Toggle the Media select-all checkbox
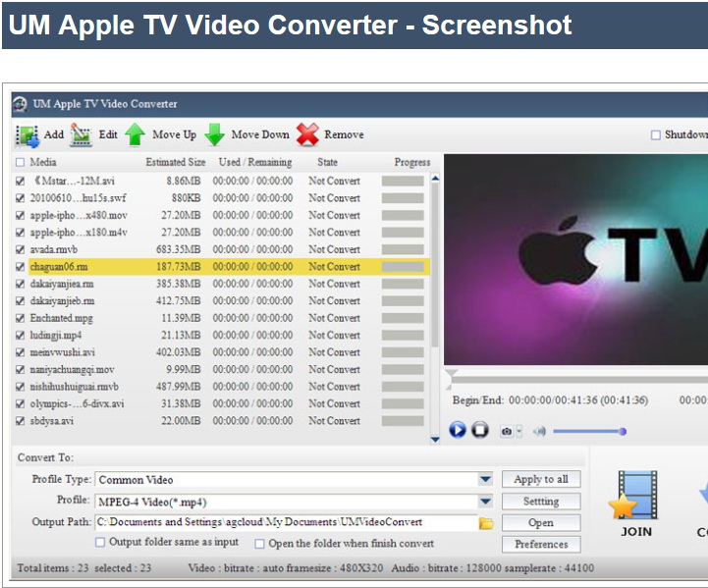The width and height of the screenshot is (708, 588). tap(20, 162)
